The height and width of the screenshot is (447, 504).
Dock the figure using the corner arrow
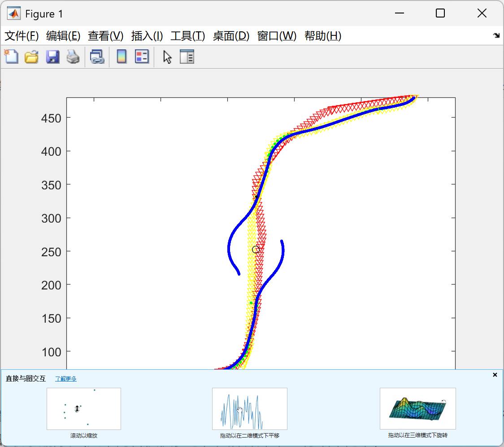click(x=497, y=35)
